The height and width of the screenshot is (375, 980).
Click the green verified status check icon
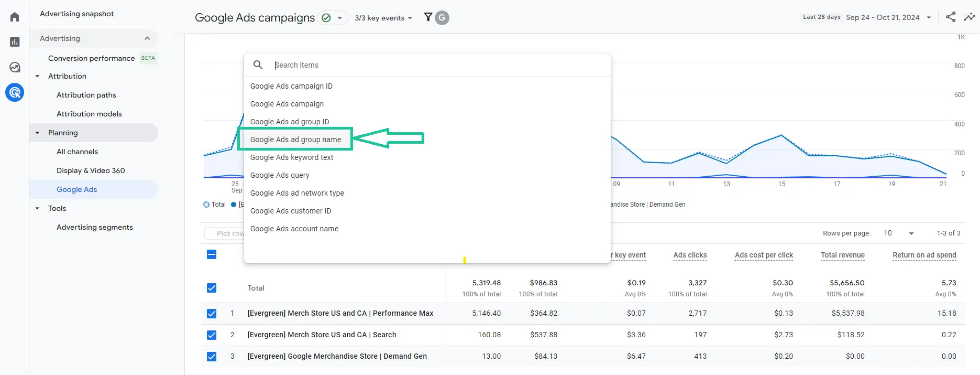point(326,18)
